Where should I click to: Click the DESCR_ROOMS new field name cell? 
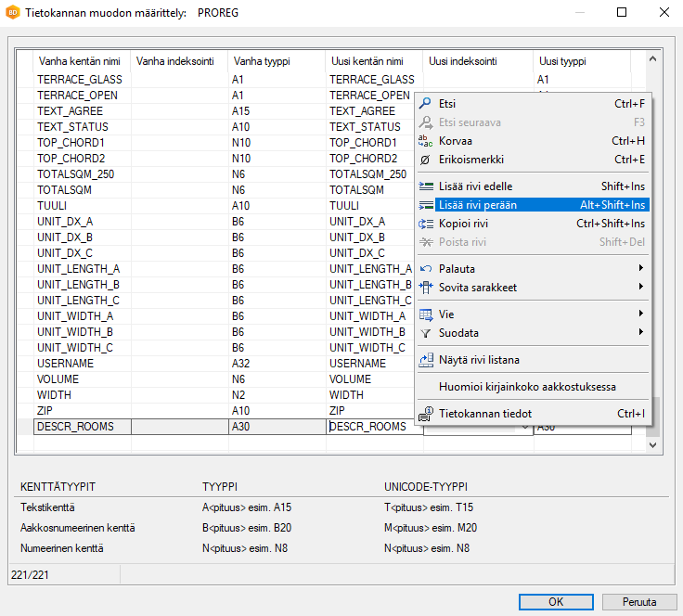coord(371,427)
